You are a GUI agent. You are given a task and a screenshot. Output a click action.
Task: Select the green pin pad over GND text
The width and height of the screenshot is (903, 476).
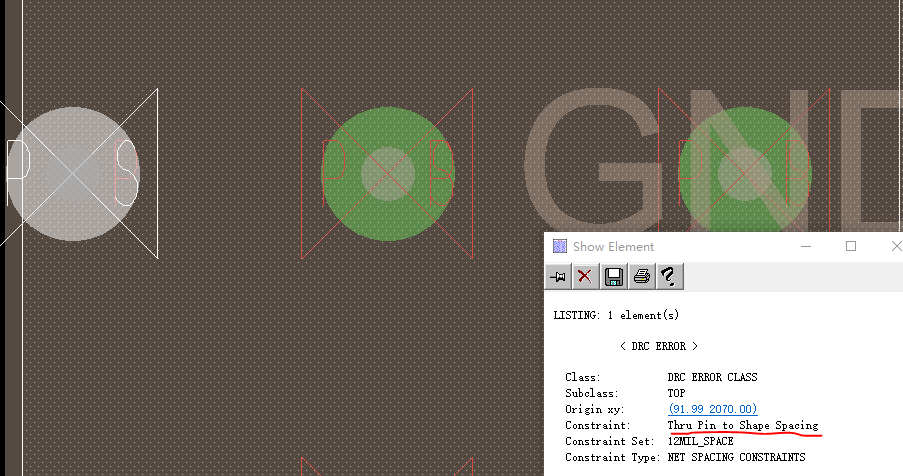[x=745, y=174]
